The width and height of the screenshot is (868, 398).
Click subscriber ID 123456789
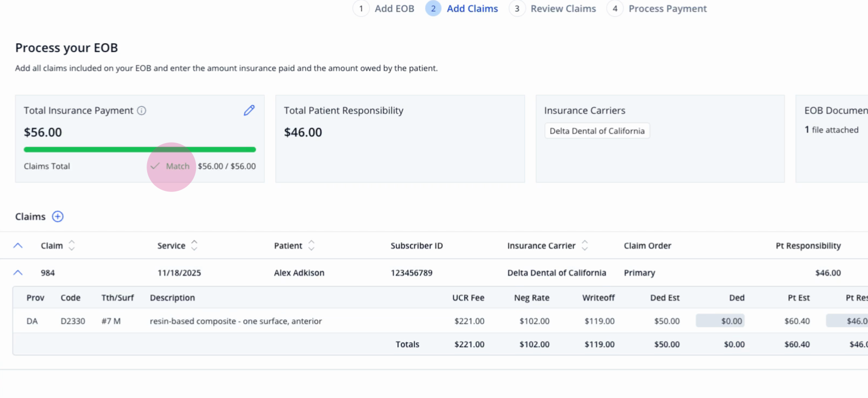411,273
